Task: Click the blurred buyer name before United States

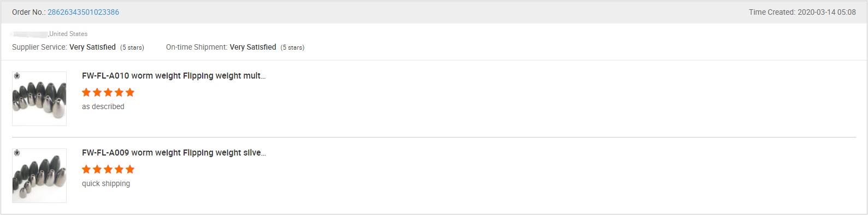Action: click(30, 34)
